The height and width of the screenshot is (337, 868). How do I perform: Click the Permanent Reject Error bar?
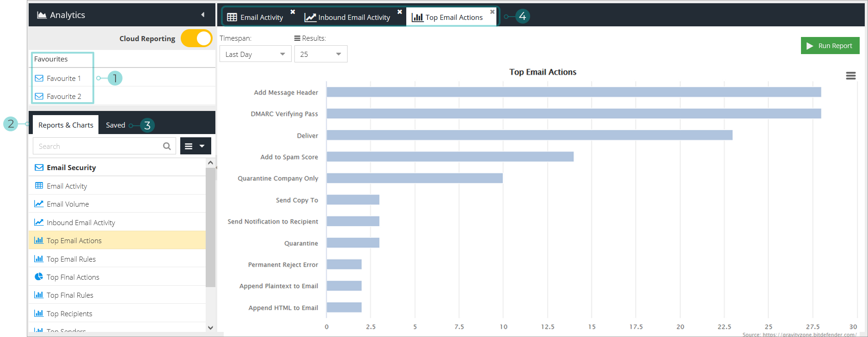coord(344,264)
